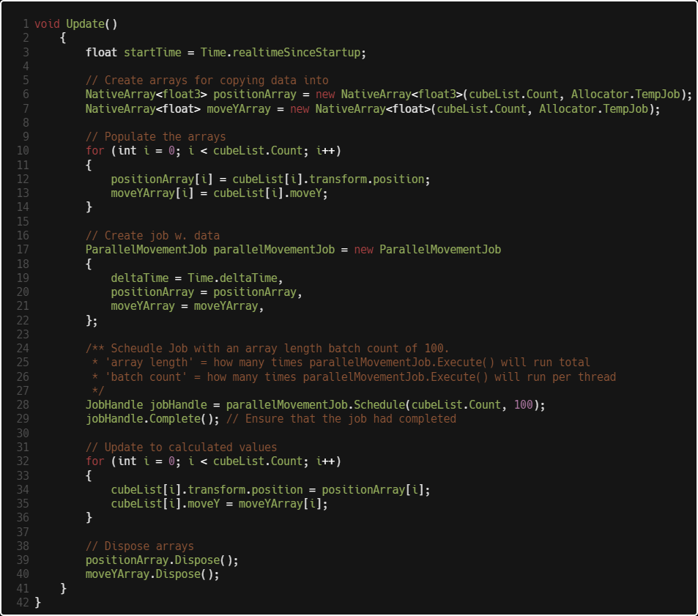
Task: Click Allocator.TempJob on line 6
Action: pyautogui.click(x=625, y=94)
